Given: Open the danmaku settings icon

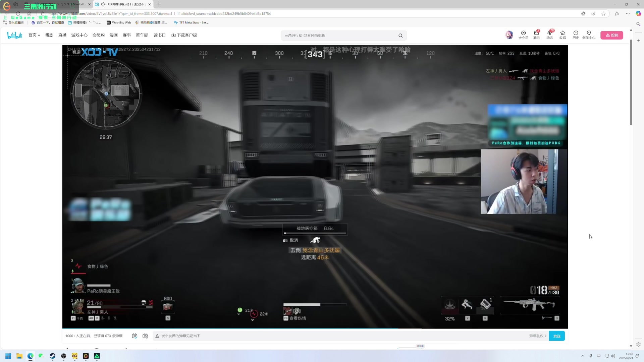Looking at the screenshot, I should pyautogui.click(x=145, y=336).
